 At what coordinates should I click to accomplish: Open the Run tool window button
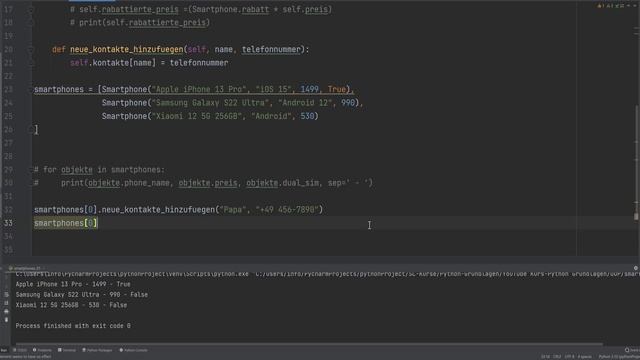(4, 350)
